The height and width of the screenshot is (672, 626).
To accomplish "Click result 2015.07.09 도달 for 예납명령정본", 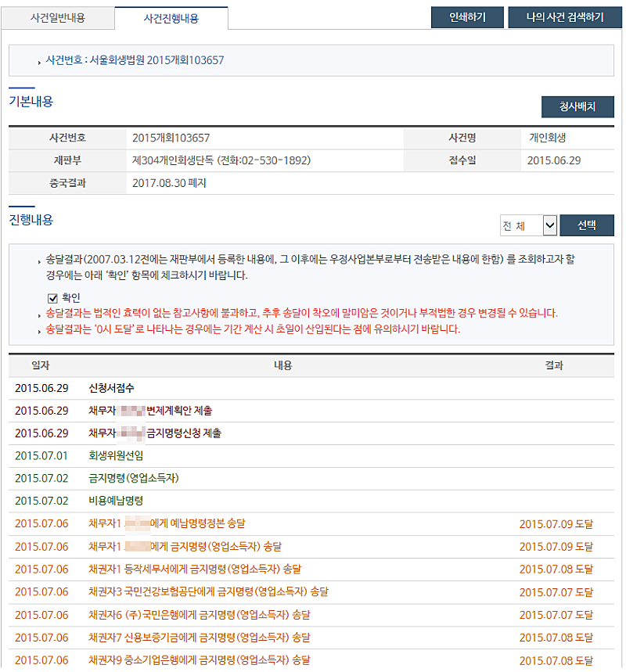I will click(556, 524).
